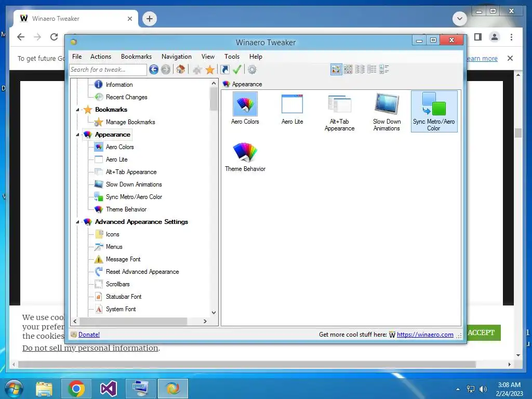The image size is (532, 399).
Task: Click the Search for a tweak field
Action: 108,70
